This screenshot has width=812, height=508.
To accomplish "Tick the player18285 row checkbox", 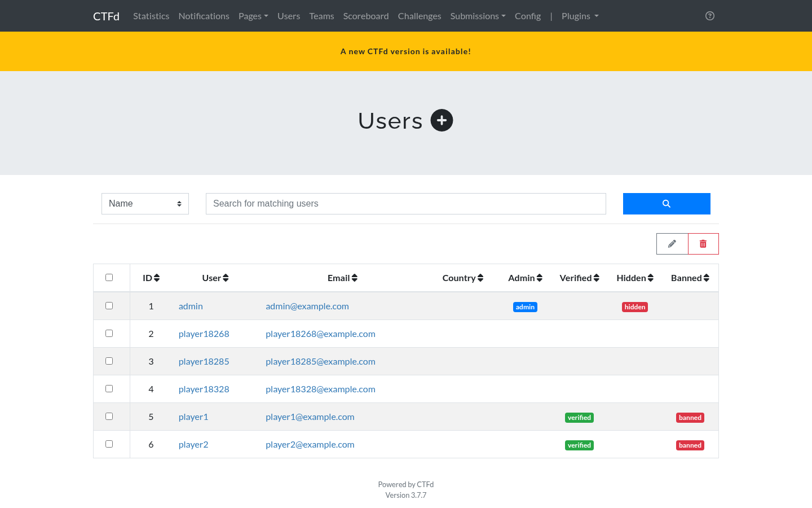I will (109, 361).
